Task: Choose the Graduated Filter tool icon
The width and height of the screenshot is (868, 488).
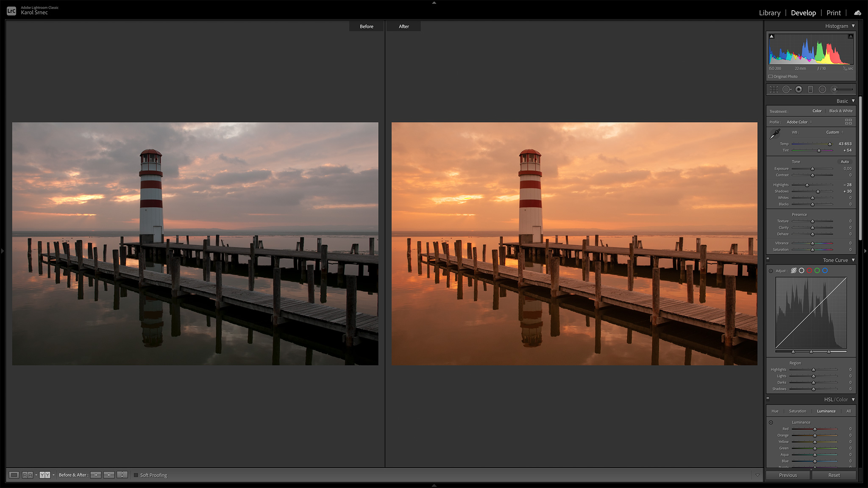Action: point(810,89)
